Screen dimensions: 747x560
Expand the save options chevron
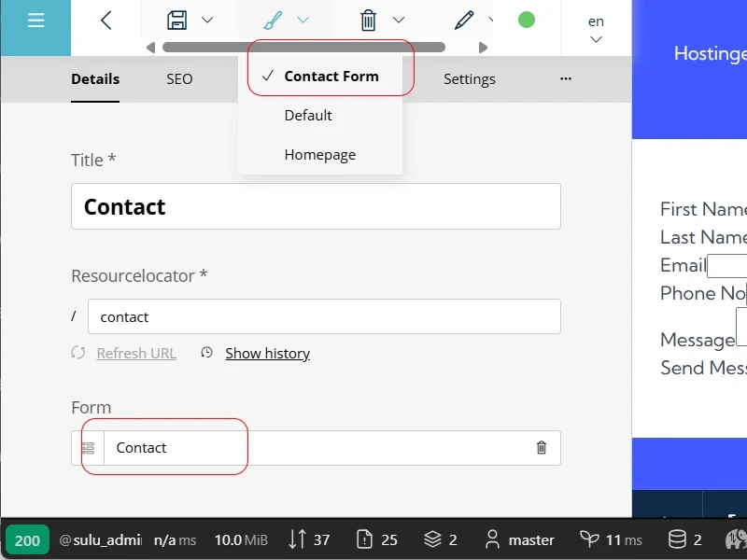point(207,21)
